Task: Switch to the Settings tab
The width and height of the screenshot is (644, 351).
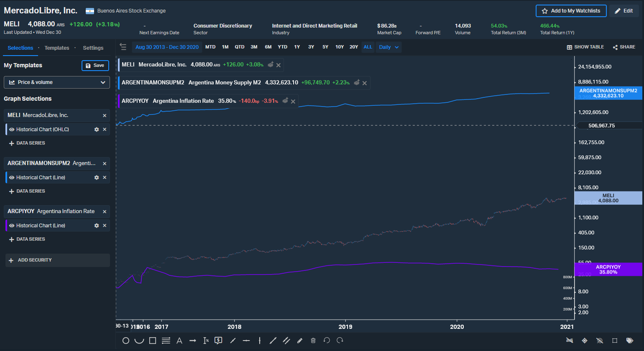Action: coord(93,48)
